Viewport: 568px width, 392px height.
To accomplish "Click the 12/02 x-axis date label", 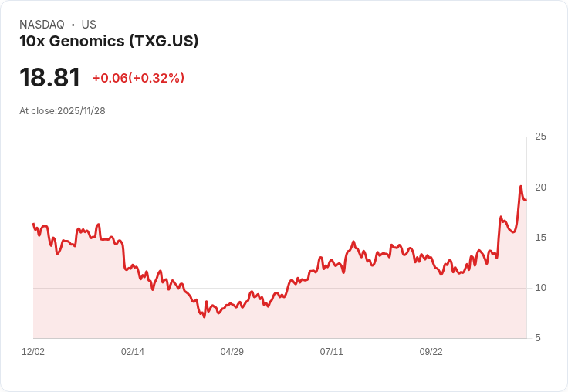I will [33, 352].
